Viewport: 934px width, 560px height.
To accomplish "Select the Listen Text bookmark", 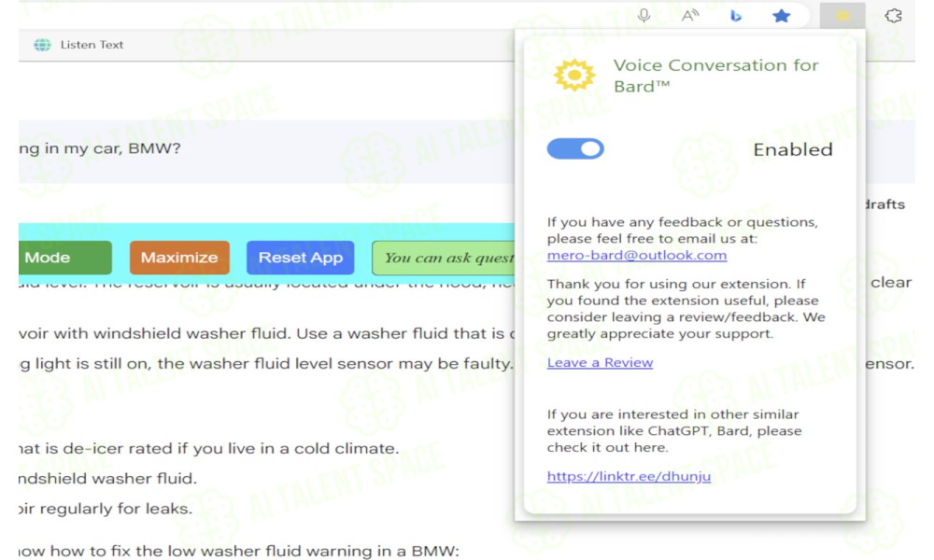I will pyautogui.click(x=78, y=45).
